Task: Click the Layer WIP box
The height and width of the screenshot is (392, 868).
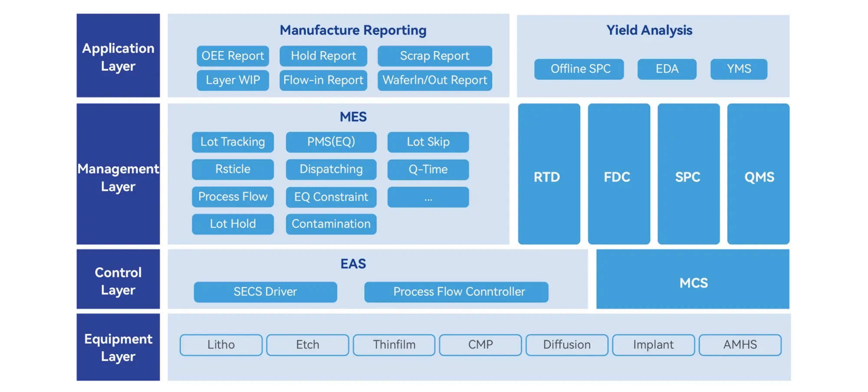Action: click(233, 80)
